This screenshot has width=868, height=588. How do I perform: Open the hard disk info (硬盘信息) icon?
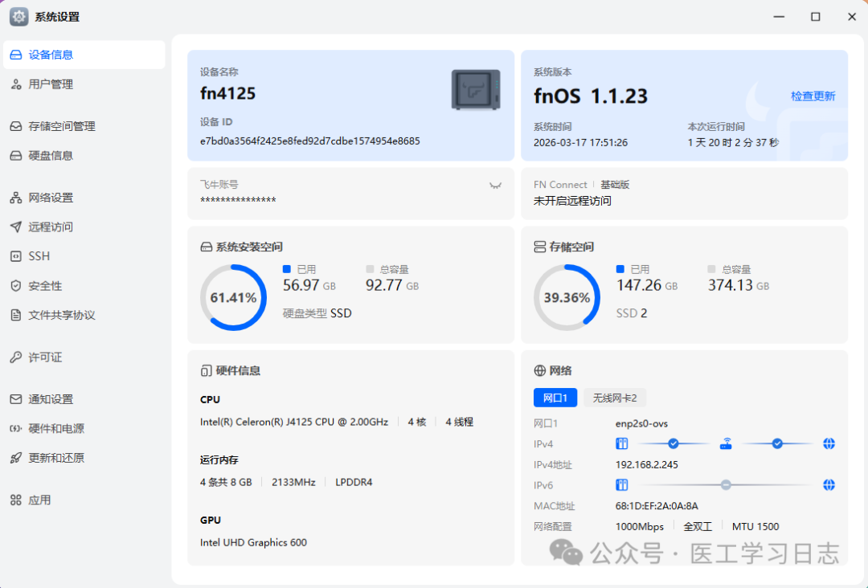[x=16, y=156]
